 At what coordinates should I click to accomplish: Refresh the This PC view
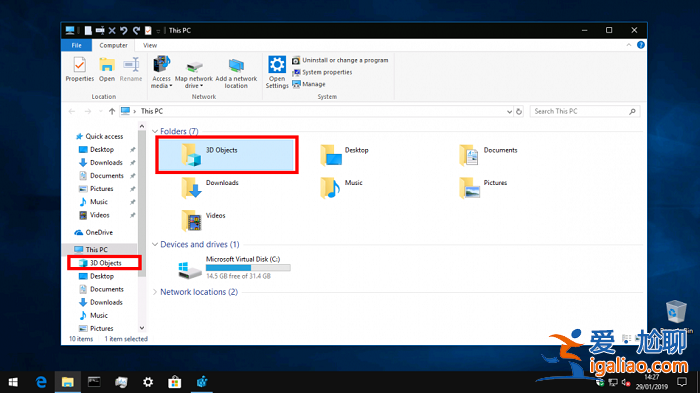pyautogui.click(x=519, y=112)
